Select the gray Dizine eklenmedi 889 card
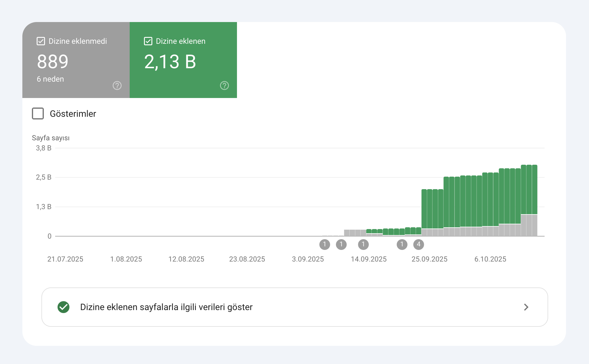589x364 pixels. point(76,60)
